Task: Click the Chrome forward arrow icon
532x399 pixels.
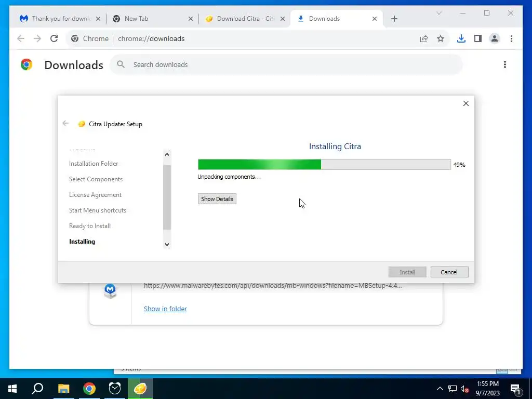Action: pyautogui.click(x=37, y=38)
